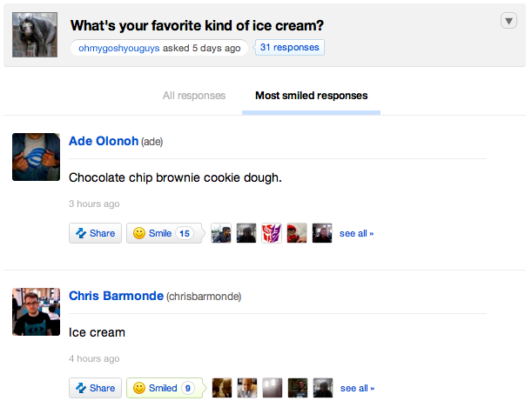532x414 pixels.
Task: Toggle the Smiled button on Chris's response
Action: [164, 388]
